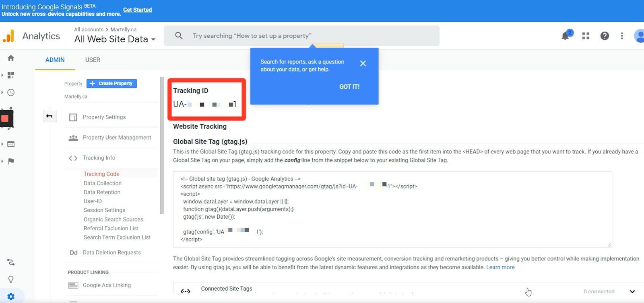Open Data Retention settings
Viewport: 644px width, 303px height.
(102, 192)
